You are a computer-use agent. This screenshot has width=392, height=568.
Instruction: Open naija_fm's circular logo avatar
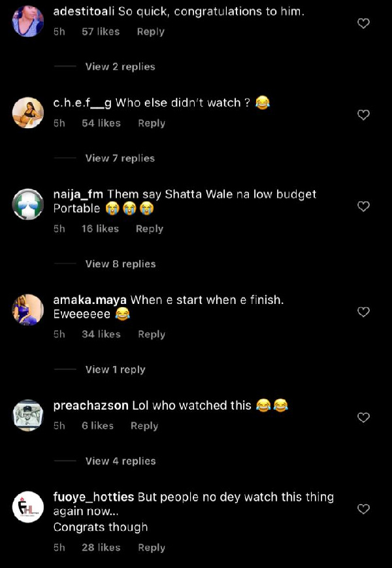[27, 203]
